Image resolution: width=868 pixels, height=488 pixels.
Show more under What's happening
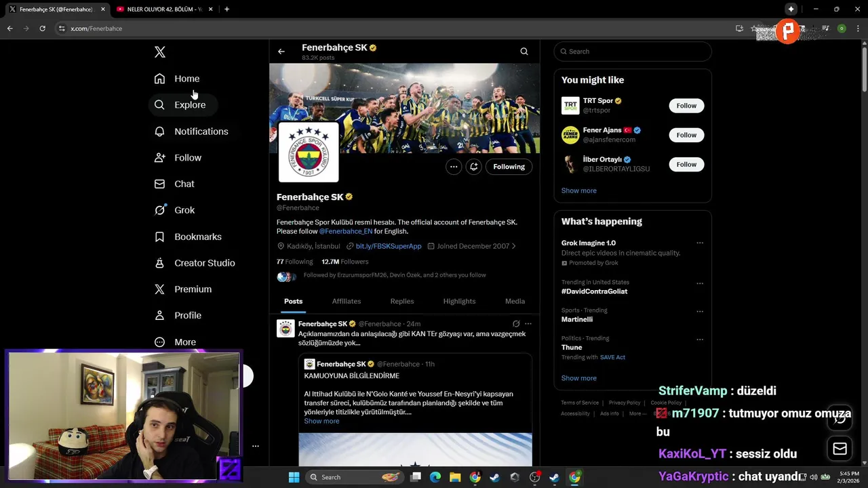tap(579, 378)
